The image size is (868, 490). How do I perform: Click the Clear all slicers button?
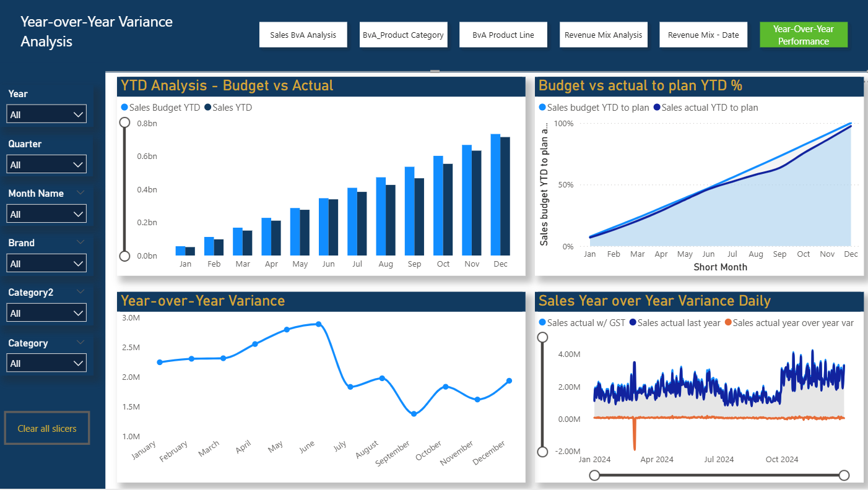47,428
